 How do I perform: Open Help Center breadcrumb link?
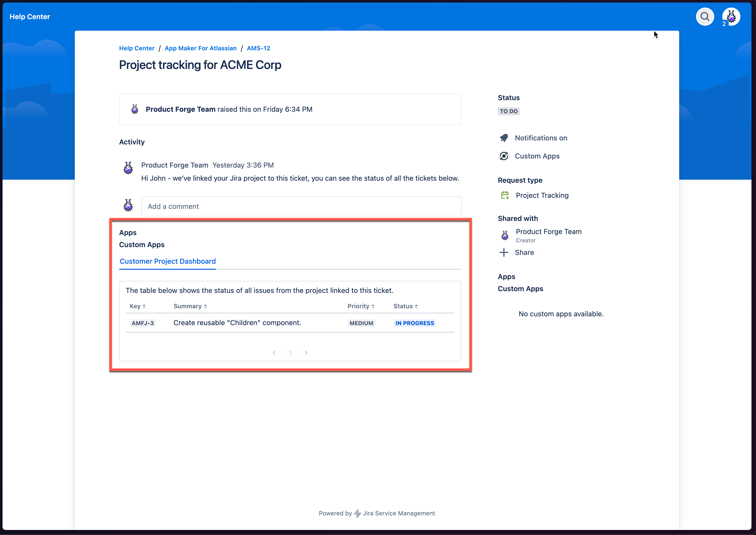136,48
